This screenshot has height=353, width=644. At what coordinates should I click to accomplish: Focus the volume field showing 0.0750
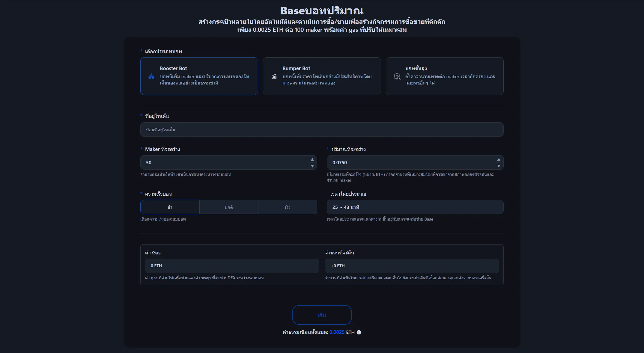(409, 162)
